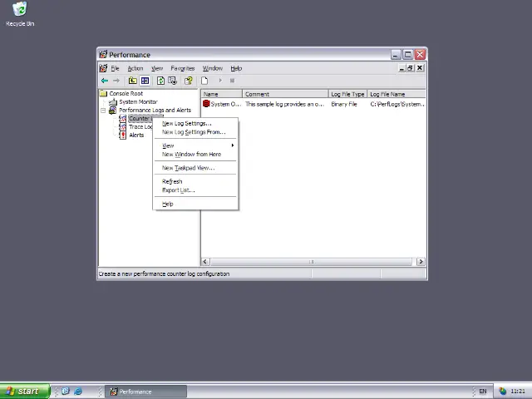Click the Log File Type column header

pyautogui.click(x=347, y=94)
